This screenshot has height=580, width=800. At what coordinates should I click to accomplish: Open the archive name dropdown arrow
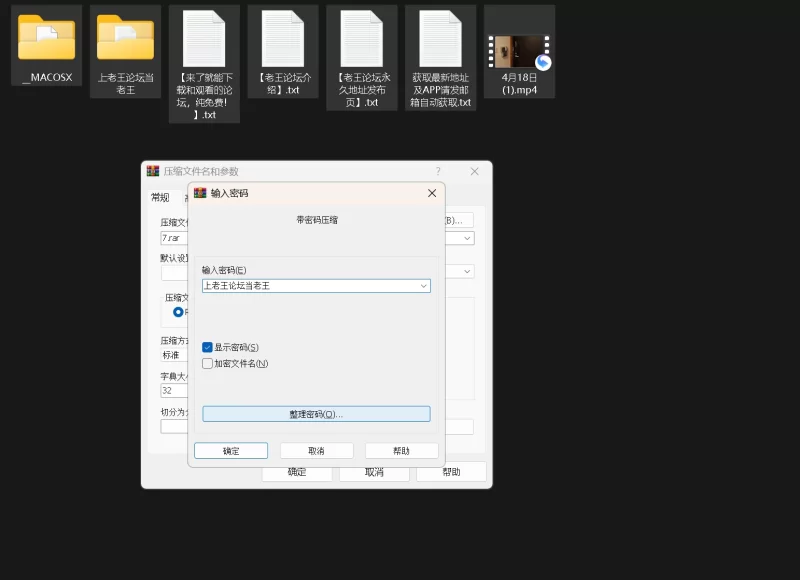point(467,238)
